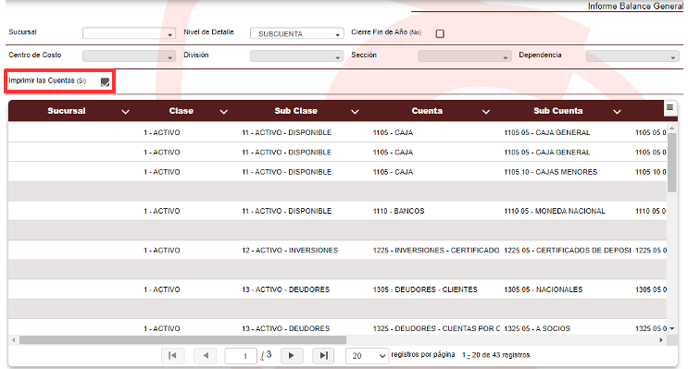Select cell 1110 - BANCOS
The width and height of the screenshot is (688, 369).
click(398, 211)
